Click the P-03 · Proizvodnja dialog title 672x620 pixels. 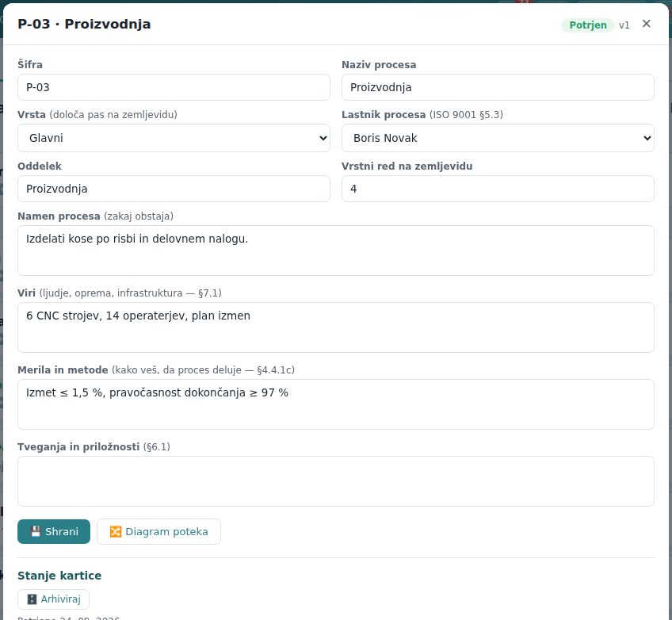pyautogui.click(x=84, y=24)
